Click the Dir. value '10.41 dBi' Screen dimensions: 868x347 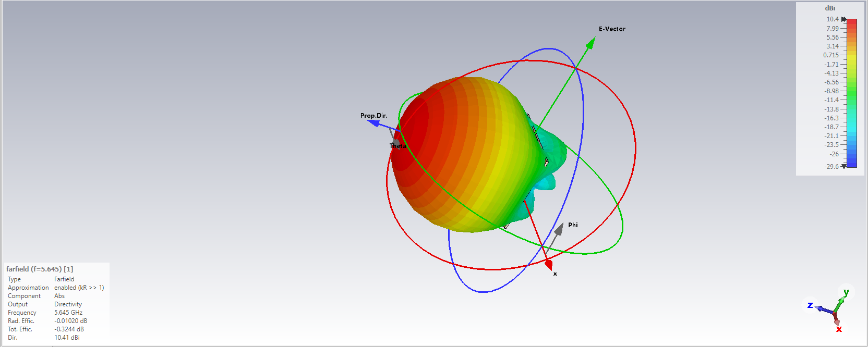(x=67, y=338)
